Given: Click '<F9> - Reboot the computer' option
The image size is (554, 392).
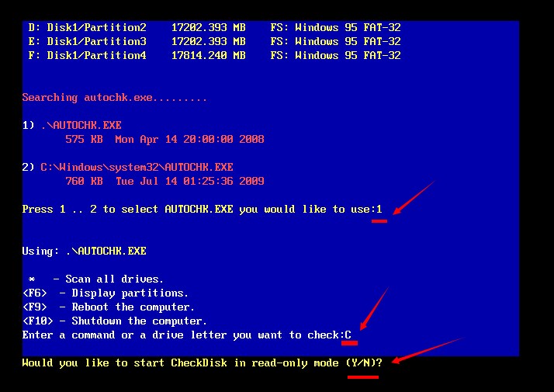Looking at the screenshot, I should [108, 307].
